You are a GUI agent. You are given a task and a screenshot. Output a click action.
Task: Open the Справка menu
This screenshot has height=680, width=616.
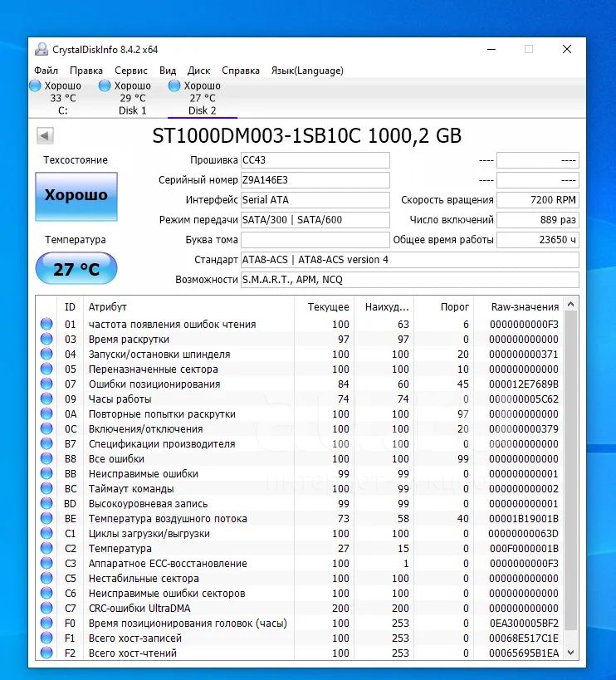(241, 71)
